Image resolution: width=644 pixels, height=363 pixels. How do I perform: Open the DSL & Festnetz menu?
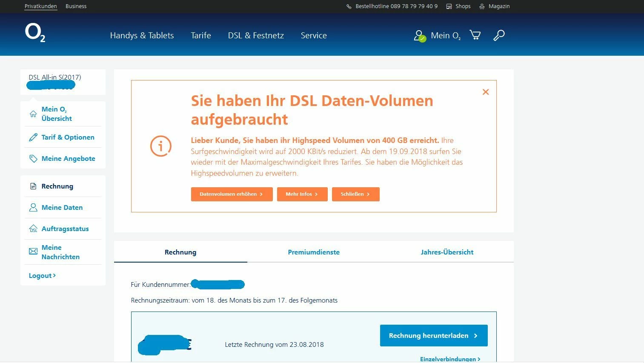[x=256, y=35]
